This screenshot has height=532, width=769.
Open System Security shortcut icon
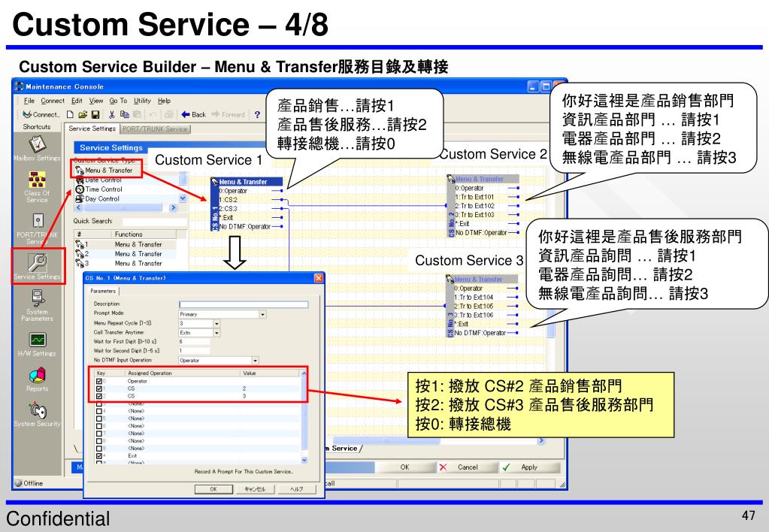coord(38,410)
